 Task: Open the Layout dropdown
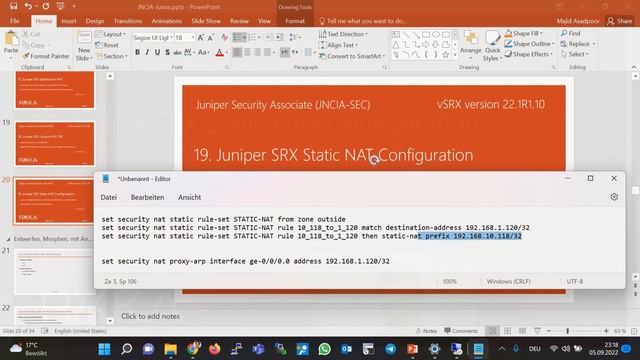(111, 34)
